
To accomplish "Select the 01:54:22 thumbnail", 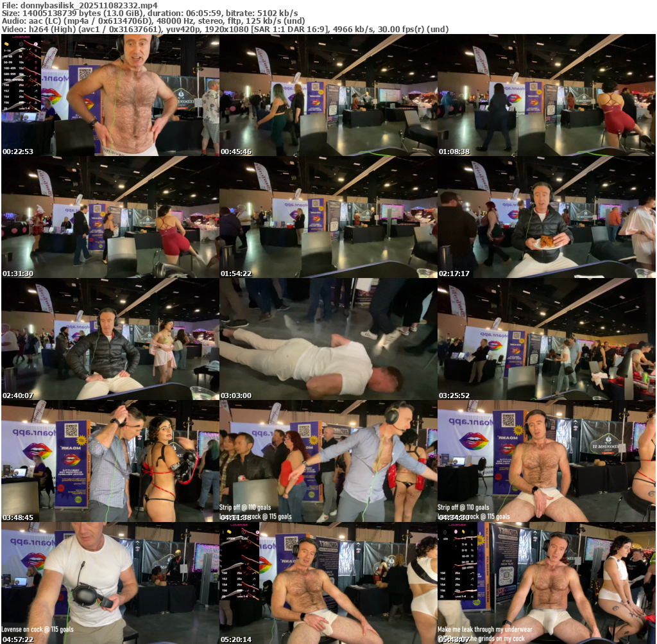I will point(328,217).
